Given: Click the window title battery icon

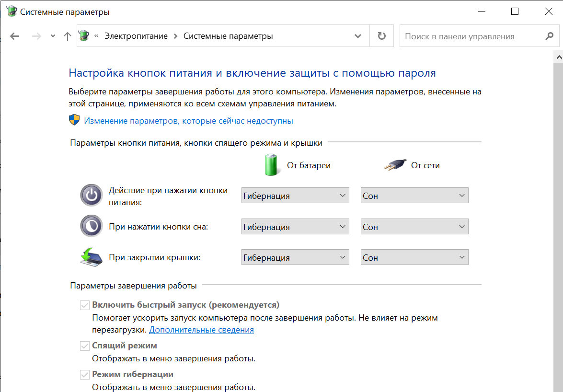Looking at the screenshot, I should pos(11,11).
